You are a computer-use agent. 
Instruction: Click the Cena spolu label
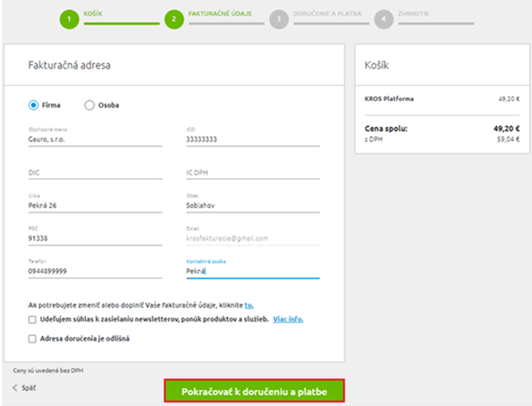click(386, 128)
